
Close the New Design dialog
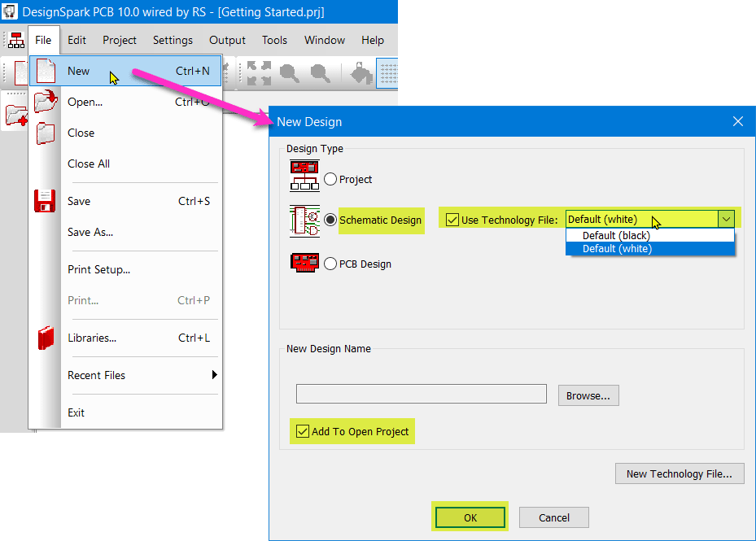click(x=737, y=121)
